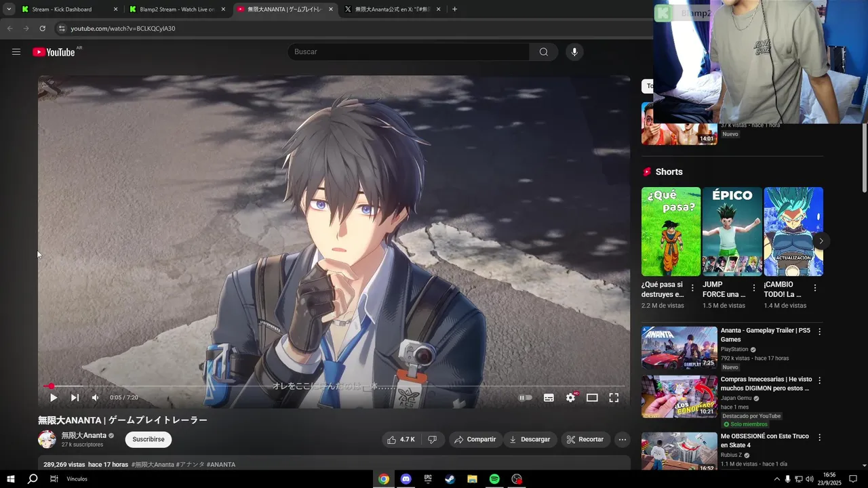Go to the YouTube home logo
The height and width of the screenshot is (488, 868).
point(54,52)
